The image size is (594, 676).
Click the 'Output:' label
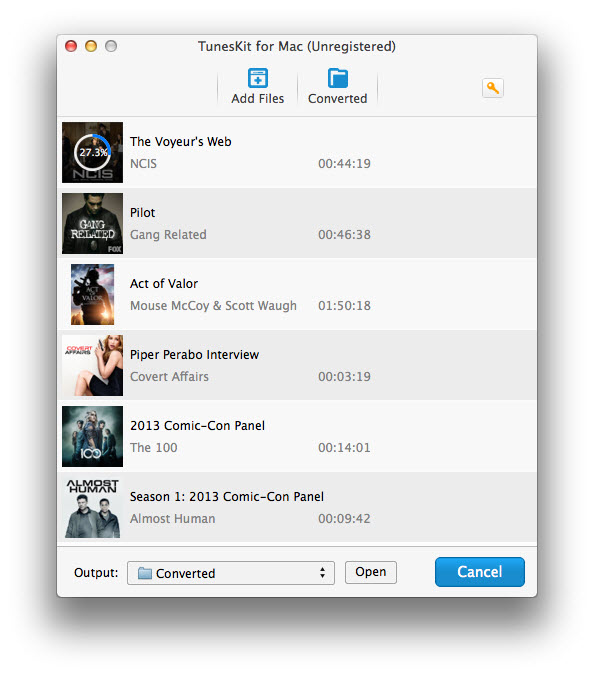96,573
